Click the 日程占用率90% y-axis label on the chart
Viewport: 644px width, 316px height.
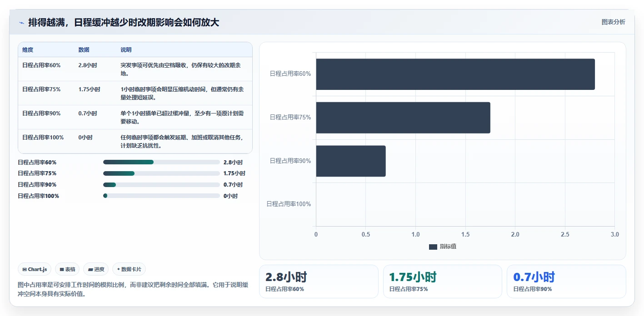click(x=290, y=161)
